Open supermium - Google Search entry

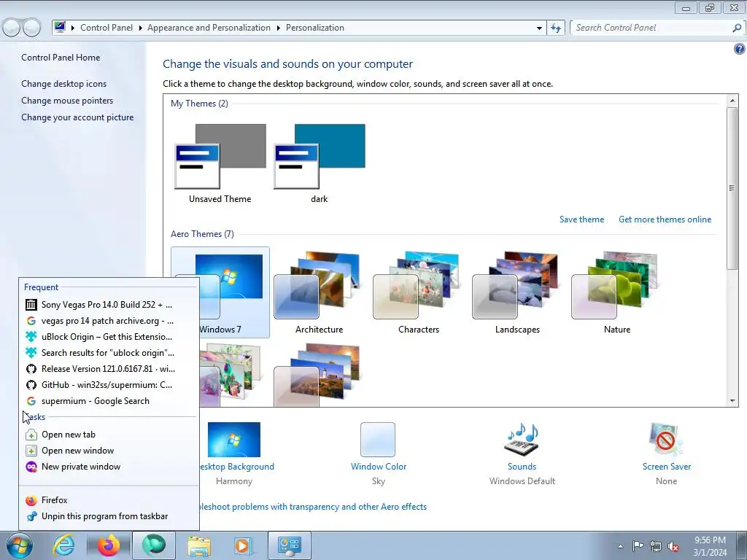click(109, 401)
